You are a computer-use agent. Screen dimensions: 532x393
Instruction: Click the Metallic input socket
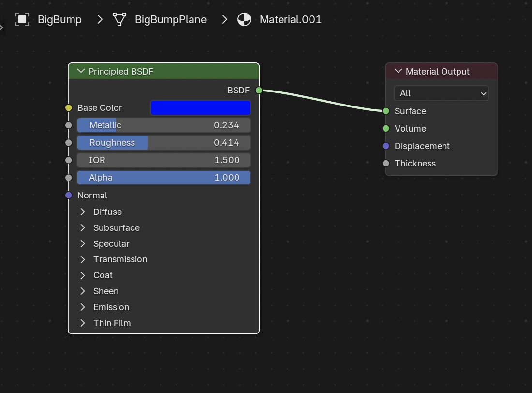pos(69,125)
